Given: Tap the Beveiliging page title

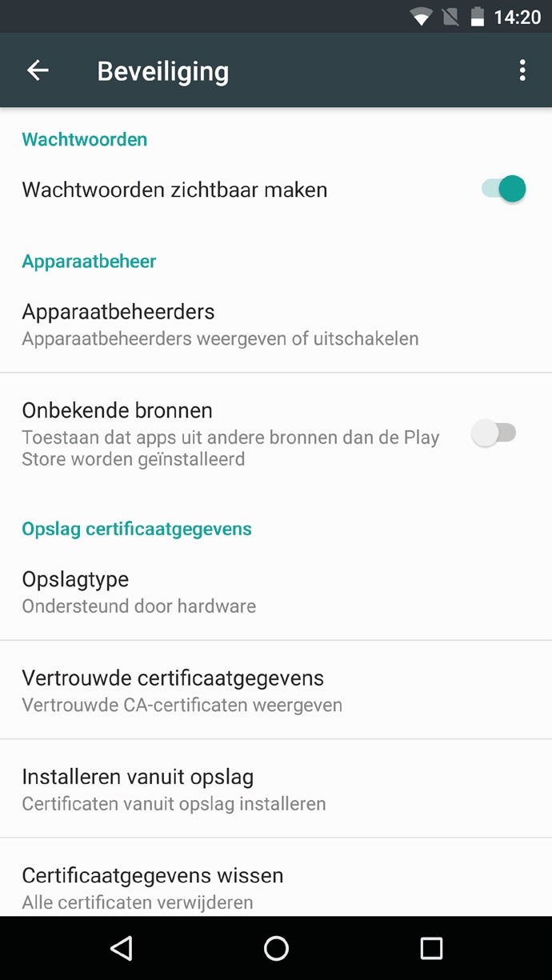Looking at the screenshot, I should click(163, 71).
